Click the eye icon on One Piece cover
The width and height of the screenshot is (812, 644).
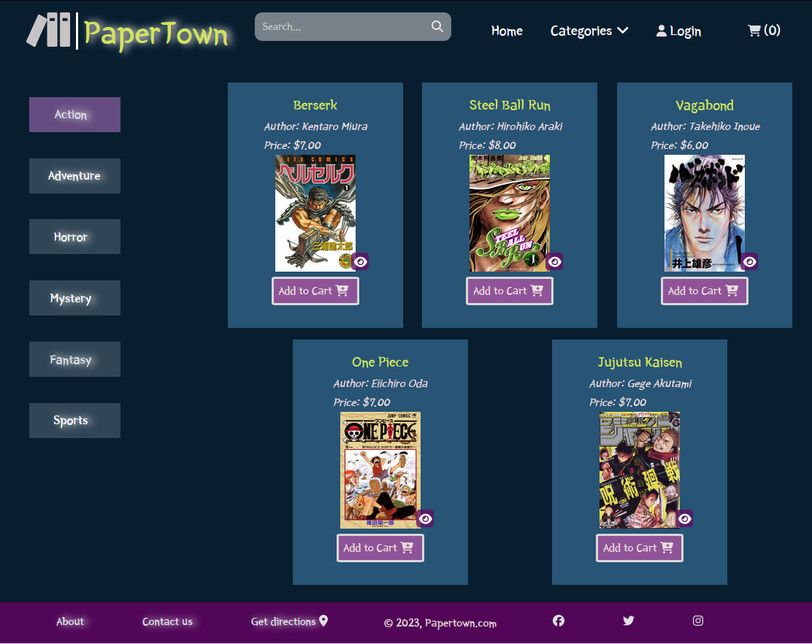pyautogui.click(x=425, y=518)
